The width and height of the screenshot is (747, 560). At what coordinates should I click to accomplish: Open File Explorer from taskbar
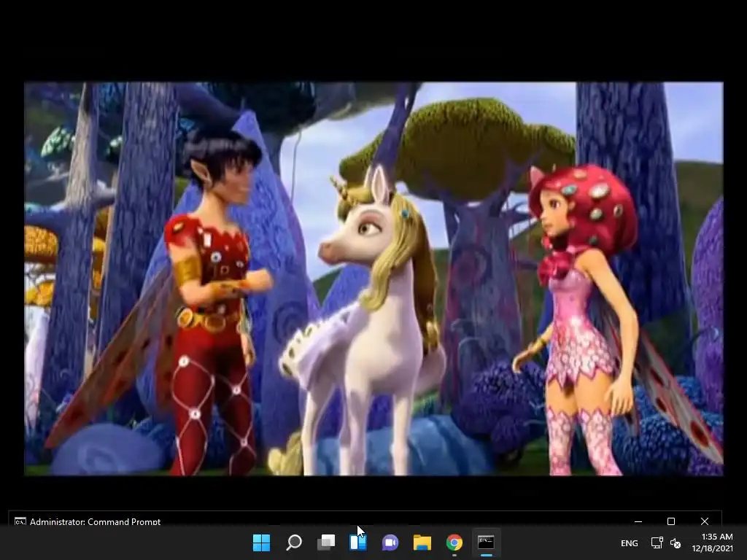[x=422, y=542]
